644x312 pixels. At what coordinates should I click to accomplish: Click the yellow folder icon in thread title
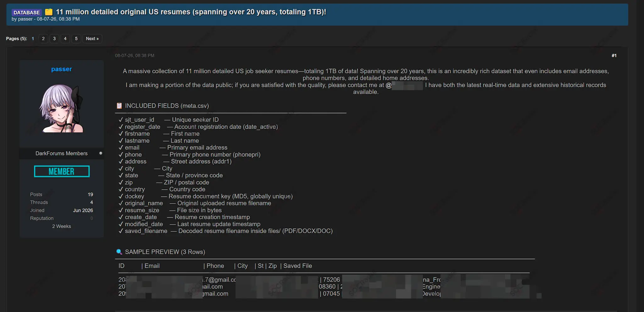coord(49,12)
